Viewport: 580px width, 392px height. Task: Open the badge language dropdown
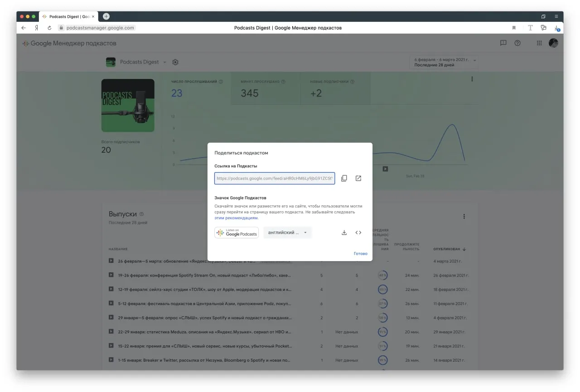(288, 232)
